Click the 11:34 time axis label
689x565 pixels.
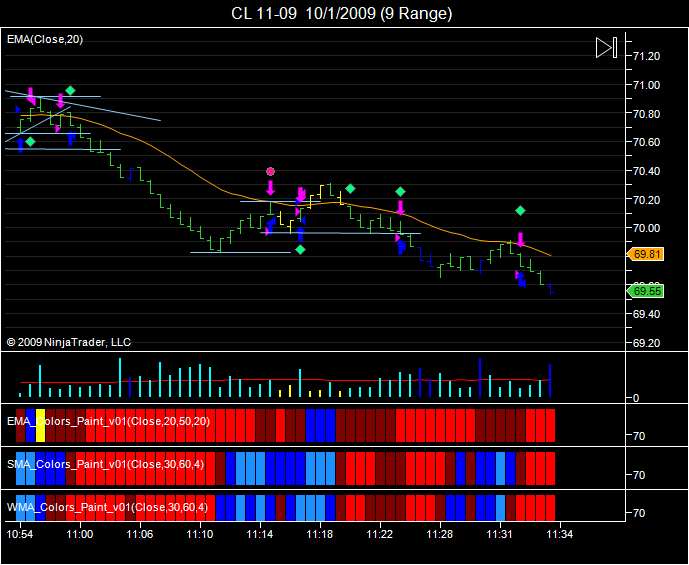pyautogui.click(x=559, y=534)
